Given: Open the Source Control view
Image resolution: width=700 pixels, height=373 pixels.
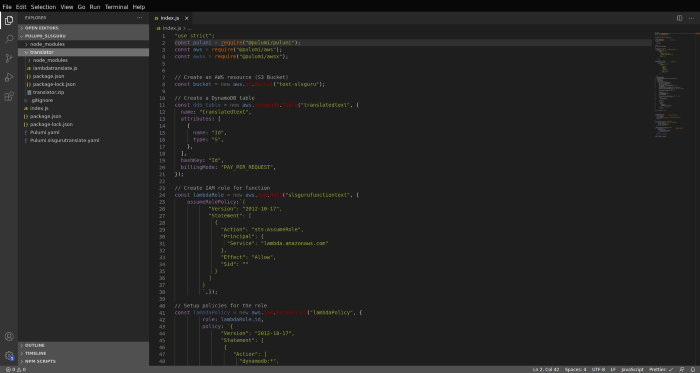Looking at the screenshot, I should tap(8, 58).
